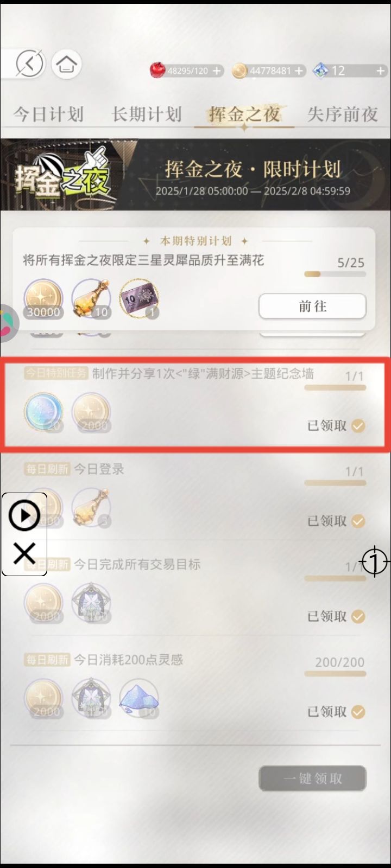Add stamina via plus beside red apple
Image resolution: width=391 pixels, height=868 pixels.
click(217, 71)
